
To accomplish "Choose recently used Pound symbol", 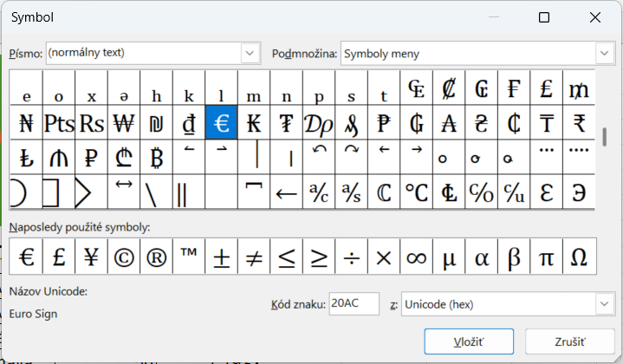I will tap(59, 257).
